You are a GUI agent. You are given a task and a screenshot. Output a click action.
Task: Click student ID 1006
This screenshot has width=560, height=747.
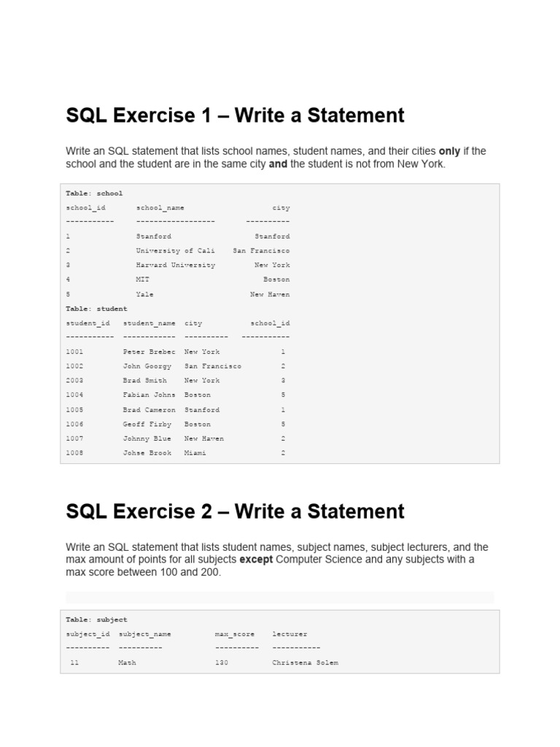coord(74,424)
